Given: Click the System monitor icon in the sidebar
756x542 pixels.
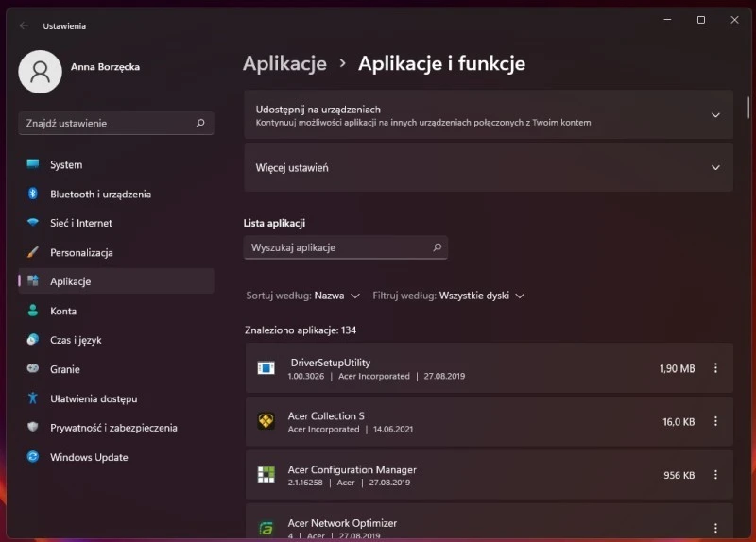Looking at the screenshot, I should 33,163.
